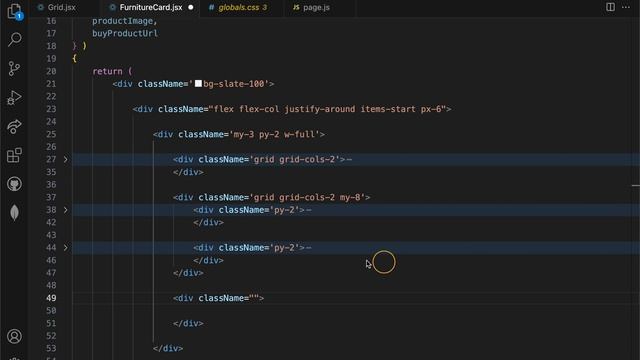Click closing </div> on line 35
640x360 pixels.
point(188,172)
